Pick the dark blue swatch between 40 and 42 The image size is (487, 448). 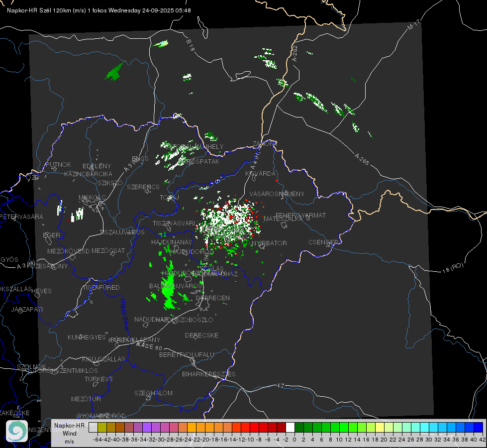479,427
